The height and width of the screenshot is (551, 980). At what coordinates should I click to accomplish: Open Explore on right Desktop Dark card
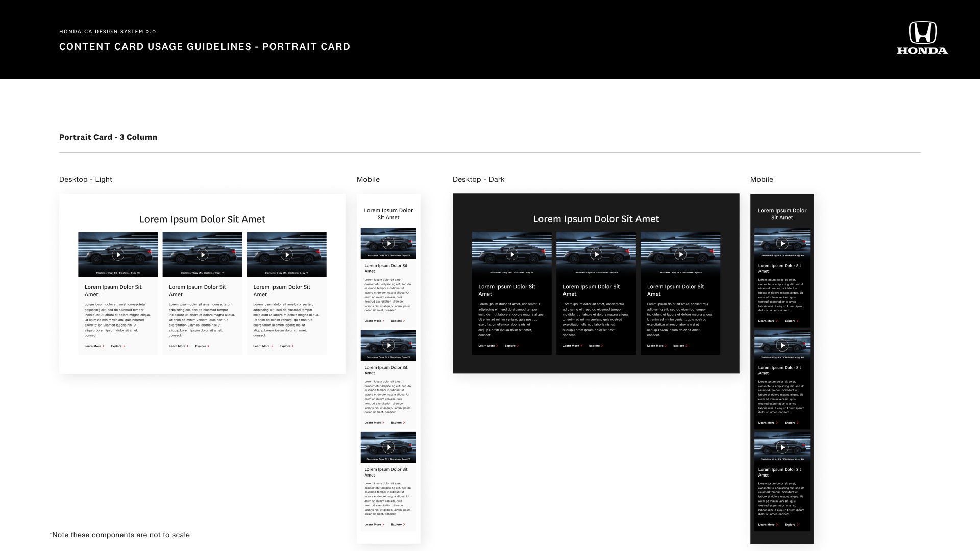(680, 346)
